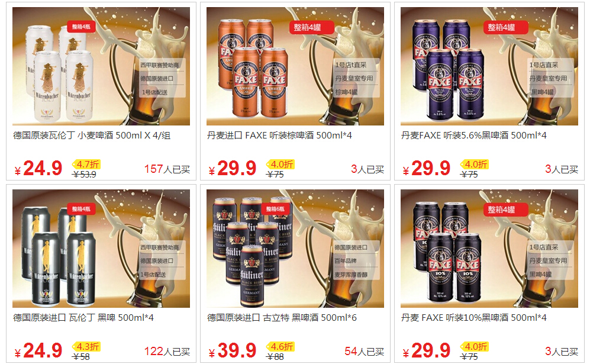Click the 4.3折 discount badge
The height and width of the screenshot is (364, 590).
pyautogui.click(x=86, y=347)
